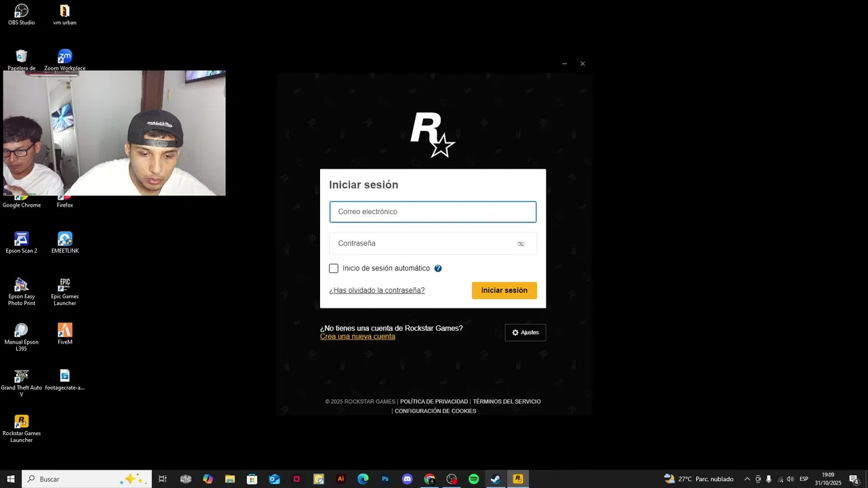Click the Firefox desktop label
The image size is (868, 488).
65,205
